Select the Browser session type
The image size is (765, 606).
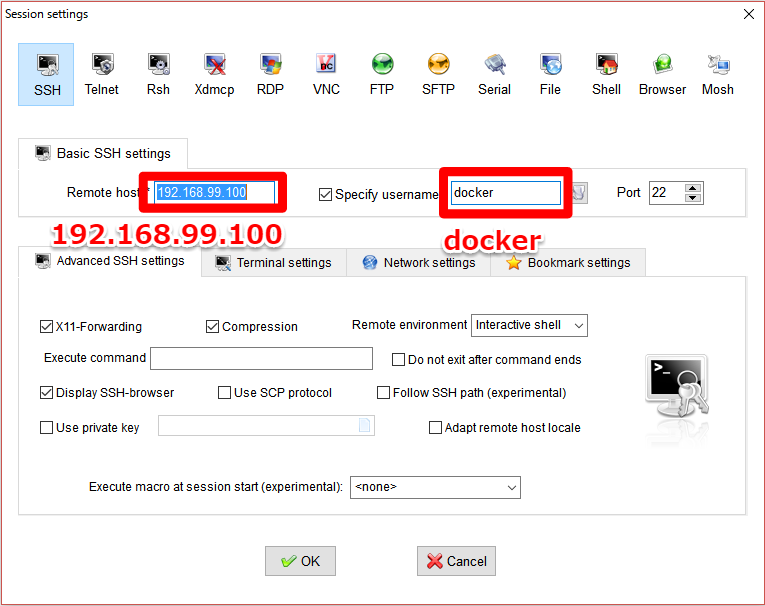662,74
